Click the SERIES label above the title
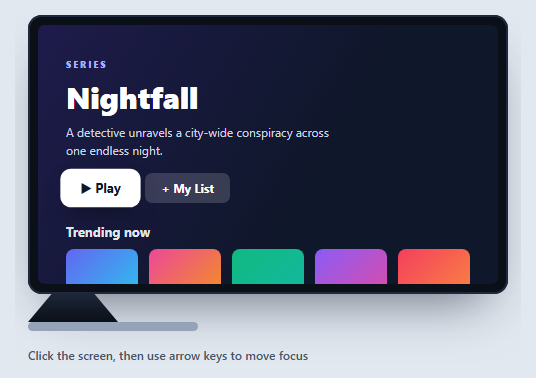Image resolution: width=536 pixels, height=378 pixels. click(x=86, y=65)
